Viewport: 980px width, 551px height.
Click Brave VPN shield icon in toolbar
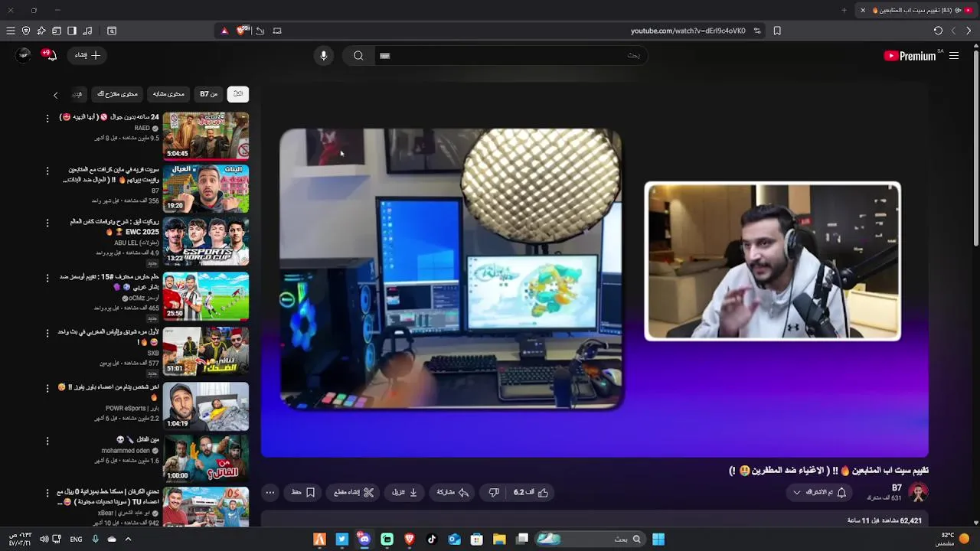[x=26, y=31]
